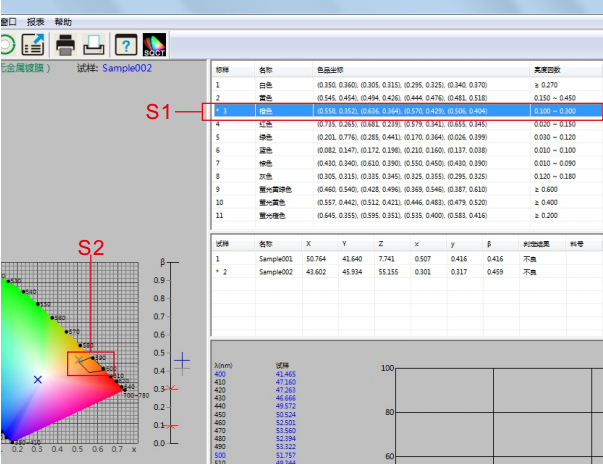Click the SCCT color spectrum icon
Screen dimensions: 603x464
point(155,44)
